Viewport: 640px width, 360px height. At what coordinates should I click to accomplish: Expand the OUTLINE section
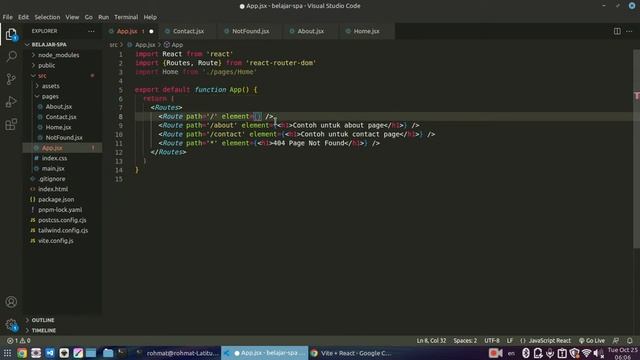pyautogui.click(x=43, y=320)
